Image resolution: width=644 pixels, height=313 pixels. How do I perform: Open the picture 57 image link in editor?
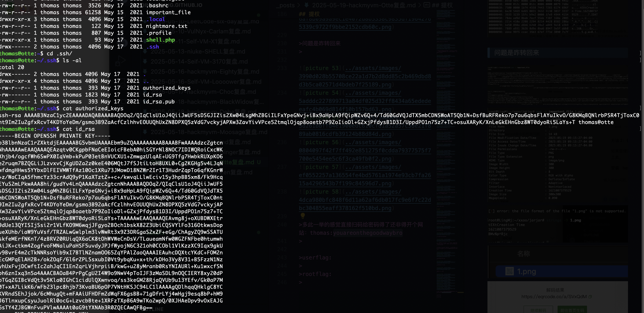pos(365,175)
